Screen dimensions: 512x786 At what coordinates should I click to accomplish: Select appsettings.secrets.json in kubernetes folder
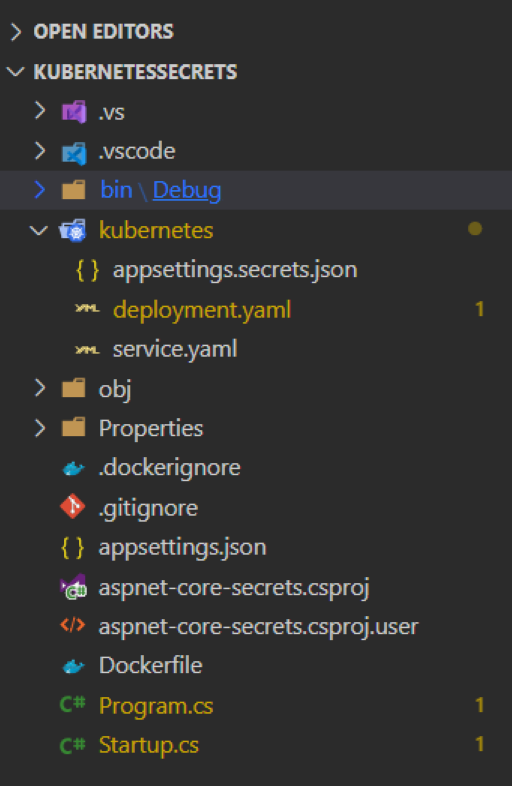point(235,270)
